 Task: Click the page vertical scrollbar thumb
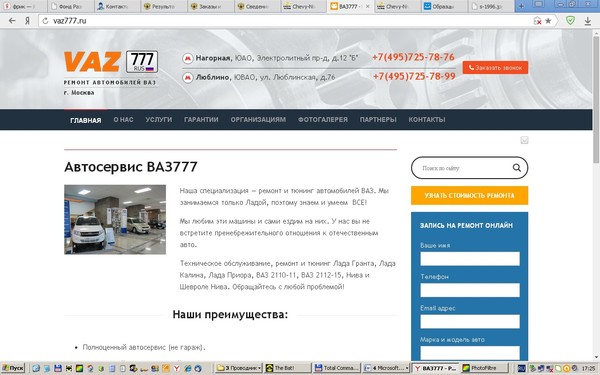[596, 99]
